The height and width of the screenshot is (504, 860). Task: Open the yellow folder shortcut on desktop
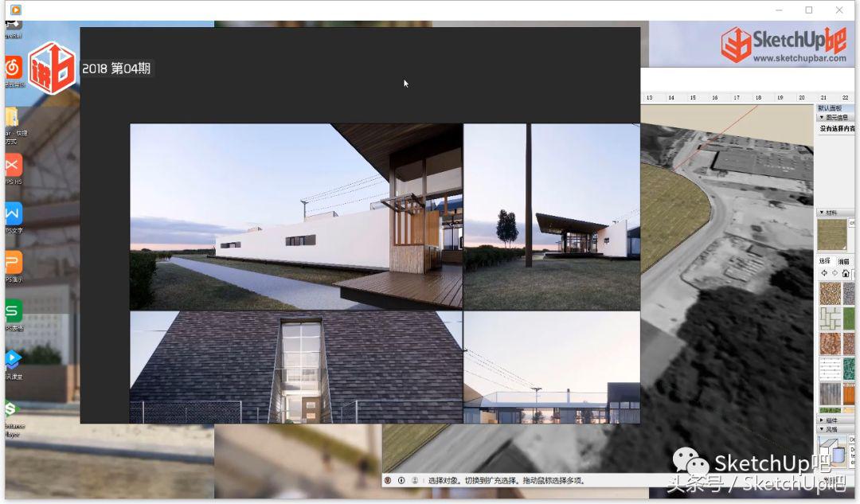point(12,117)
